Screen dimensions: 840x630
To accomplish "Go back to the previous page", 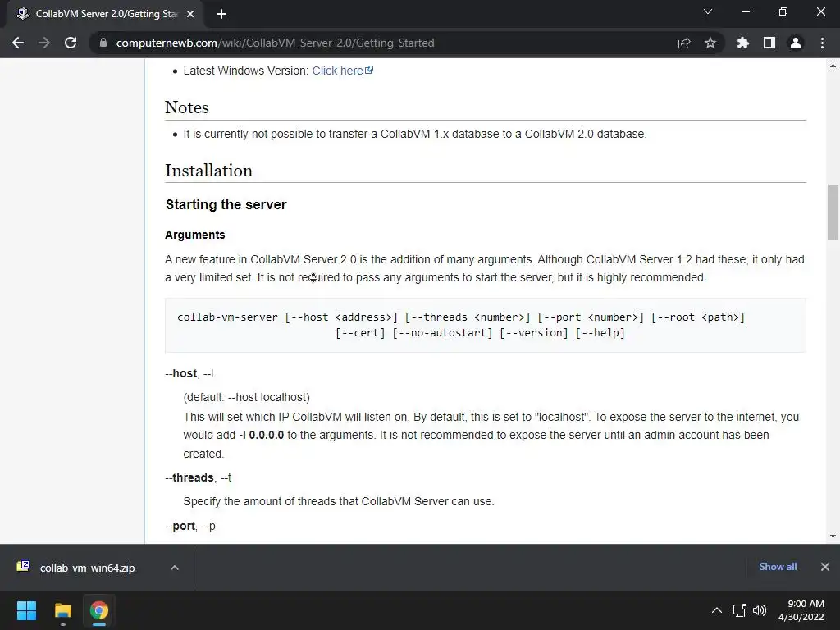I will pos(18,43).
